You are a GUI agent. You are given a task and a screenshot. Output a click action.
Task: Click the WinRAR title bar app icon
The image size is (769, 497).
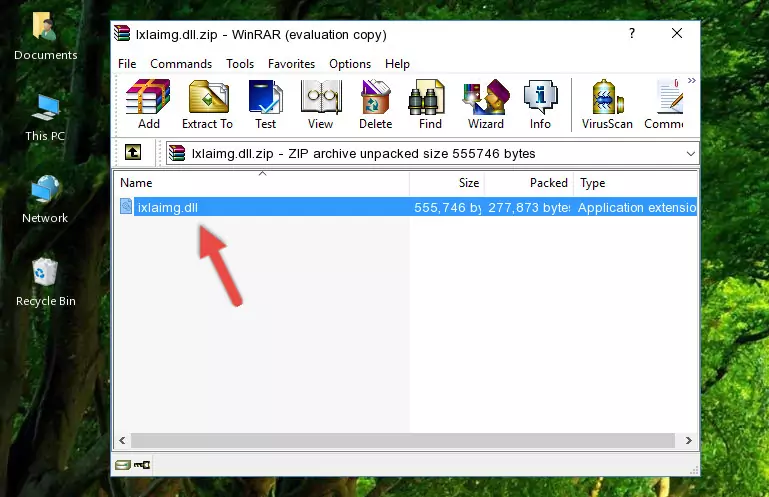pos(122,33)
